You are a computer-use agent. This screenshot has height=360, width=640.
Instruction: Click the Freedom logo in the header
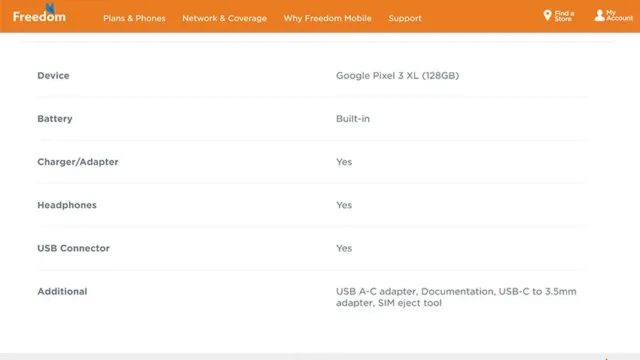point(39,14)
